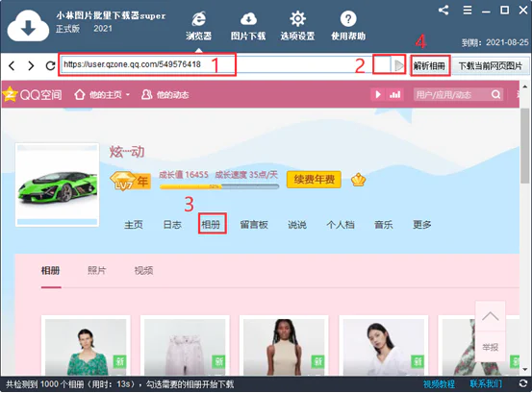
Task: Click the music bars equalizer icon
Action: (x=394, y=94)
